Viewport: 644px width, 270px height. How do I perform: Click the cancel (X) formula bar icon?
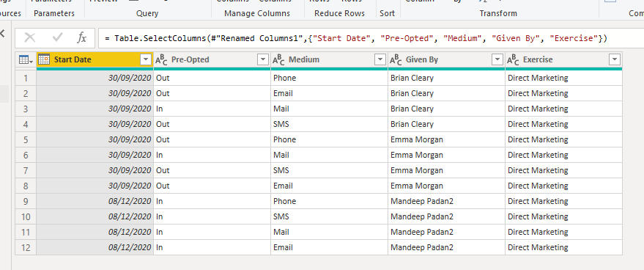[x=29, y=38]
